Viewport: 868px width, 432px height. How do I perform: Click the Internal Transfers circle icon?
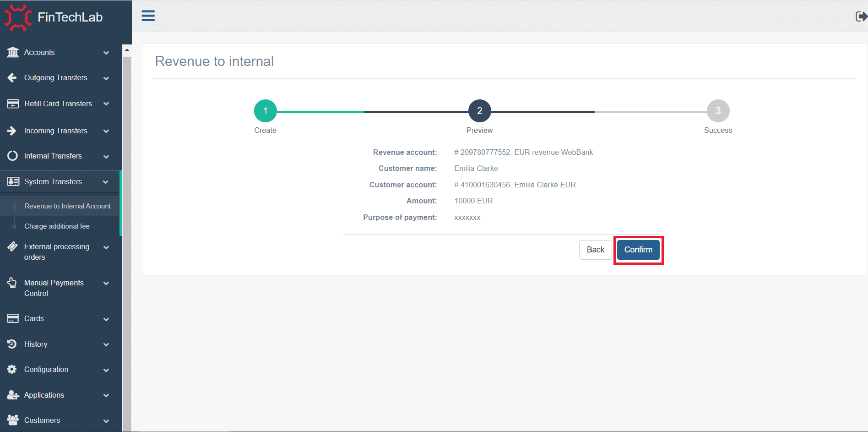pyautogui.click(x=12, y=156)
